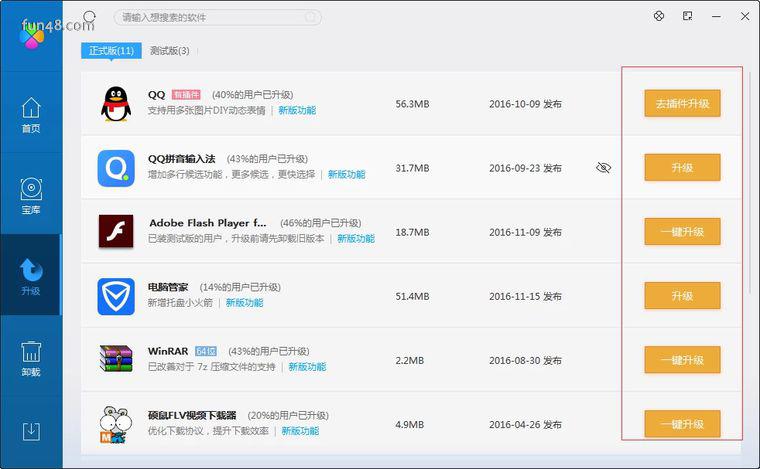Click the QQ拼音输入法 software name
Image resolution: width=760 pixels, height=469 pixels.
click(181, 159)
